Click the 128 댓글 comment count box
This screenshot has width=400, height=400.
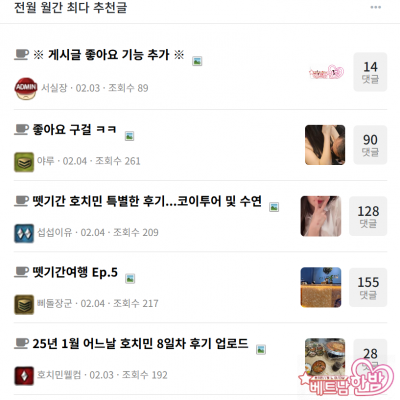[368, 216]
